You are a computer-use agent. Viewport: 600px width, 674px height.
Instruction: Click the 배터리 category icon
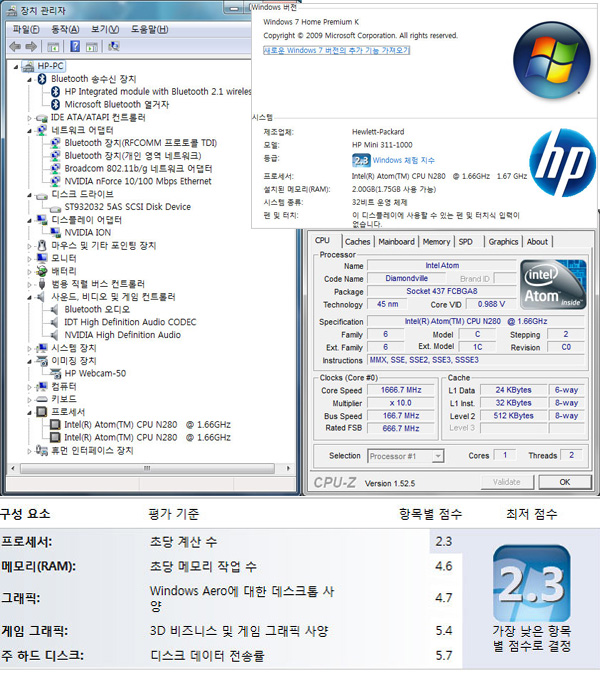[42, 271]
